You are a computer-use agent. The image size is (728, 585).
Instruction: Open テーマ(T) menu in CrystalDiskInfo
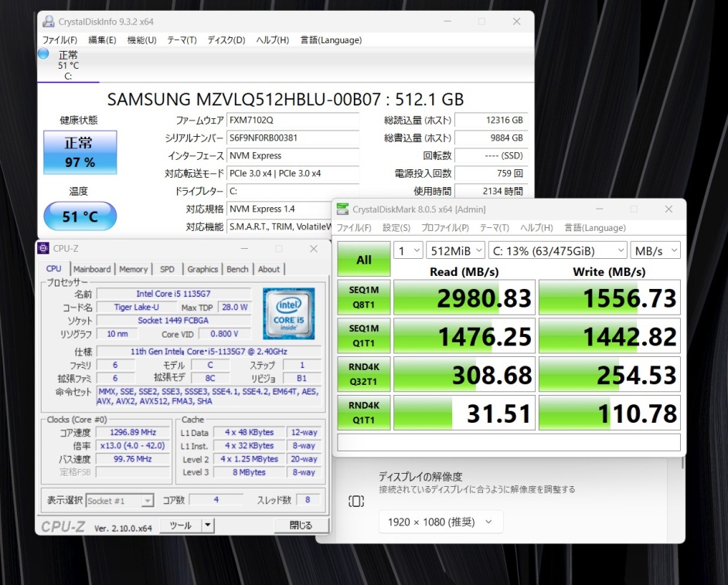click(182, 40)
